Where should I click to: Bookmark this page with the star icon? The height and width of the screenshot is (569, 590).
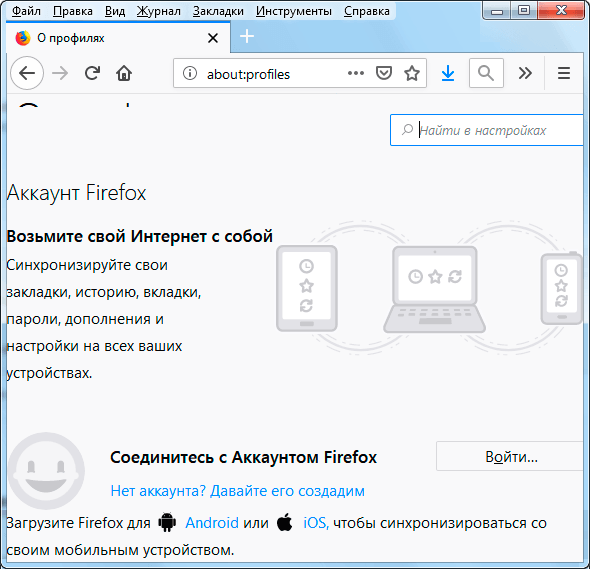point(412,73)
